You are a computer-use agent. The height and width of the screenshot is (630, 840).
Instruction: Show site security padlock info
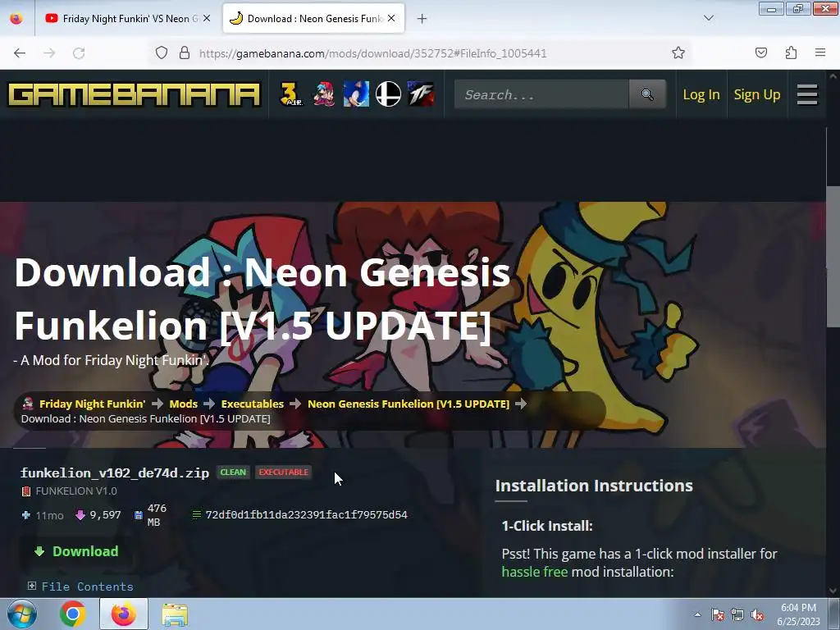pos(185,52)
